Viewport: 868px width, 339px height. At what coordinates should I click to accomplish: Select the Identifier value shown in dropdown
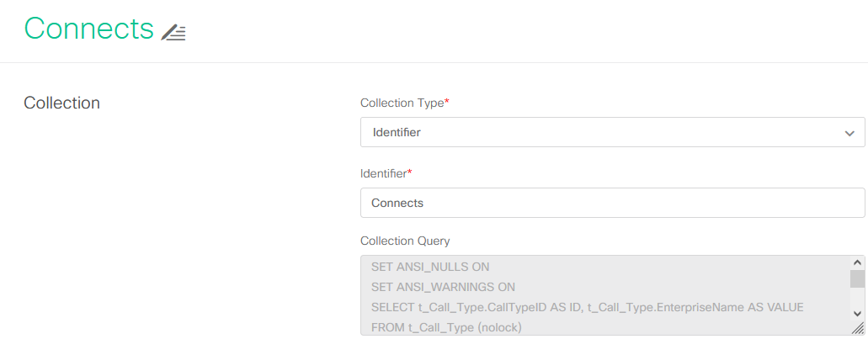(397, 133)
